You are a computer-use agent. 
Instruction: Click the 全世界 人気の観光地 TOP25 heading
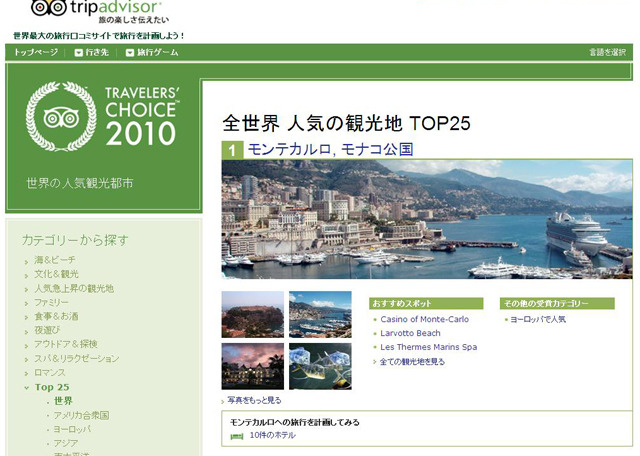tap(347, 123)
